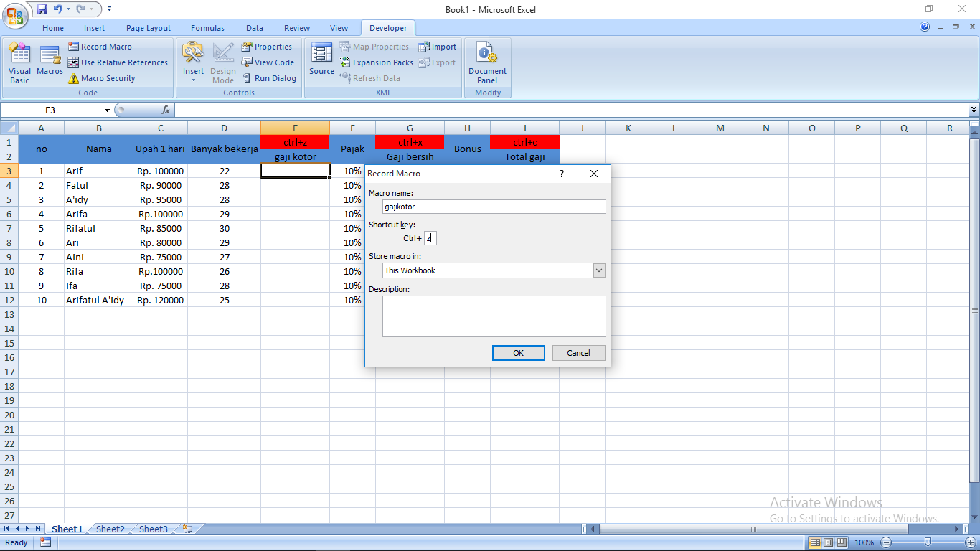Customize the Quick Access Toolbar dropdown
Image resolution: width=980 pixels, height=551 pixels.
pos(109,9)
